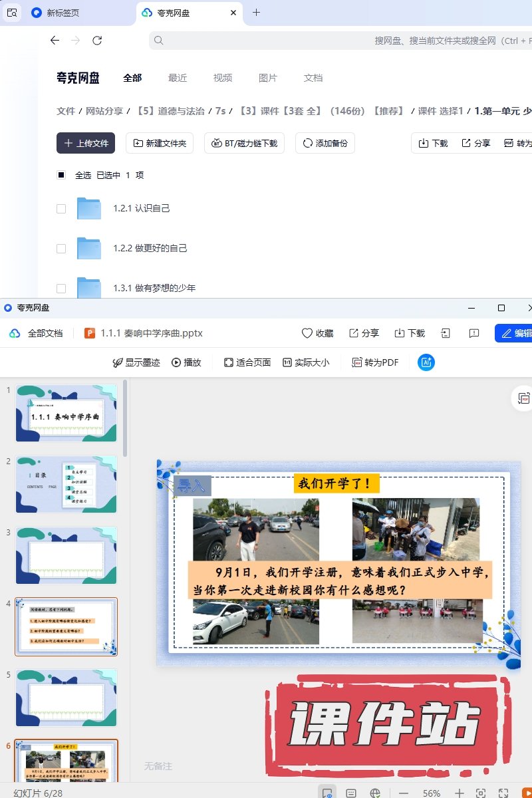Switch to the 视频 tab

point(223,78)
